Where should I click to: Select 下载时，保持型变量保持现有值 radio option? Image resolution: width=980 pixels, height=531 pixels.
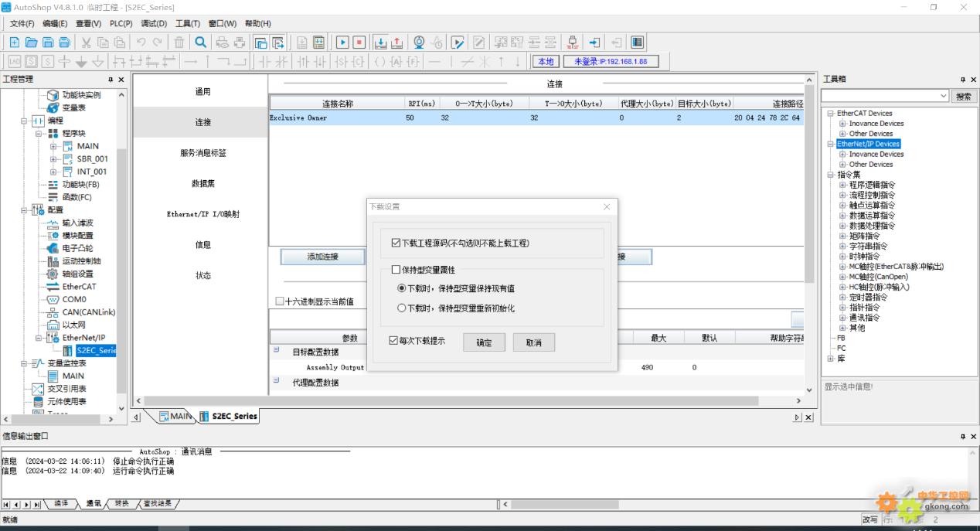pos(402,288)
